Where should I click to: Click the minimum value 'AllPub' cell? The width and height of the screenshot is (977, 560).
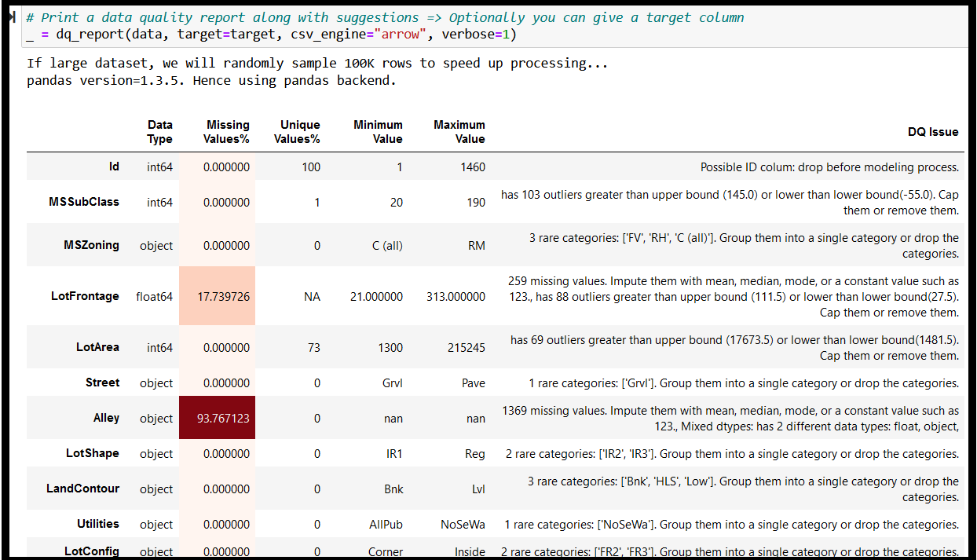(386, 525)
